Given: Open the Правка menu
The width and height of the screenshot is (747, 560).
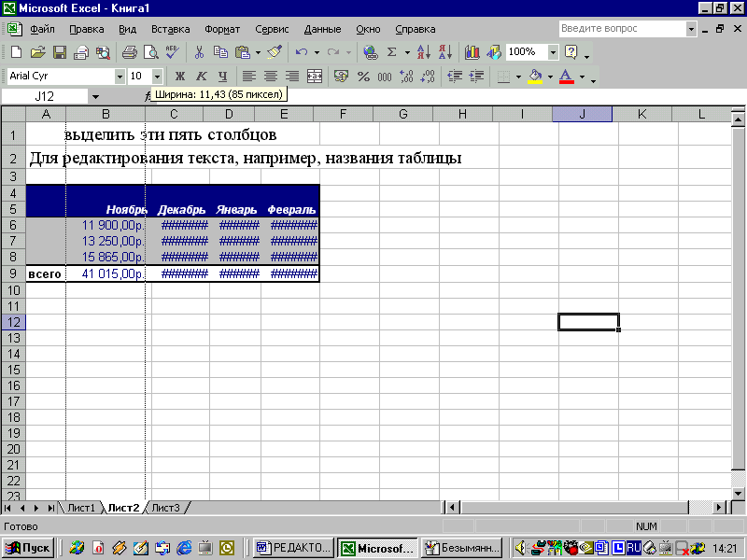Looking at the screenshot, I should (x=87, y=29).
